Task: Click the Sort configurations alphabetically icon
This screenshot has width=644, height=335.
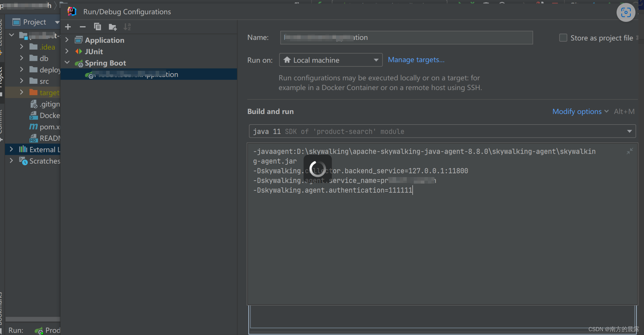Action: (127, 27)
